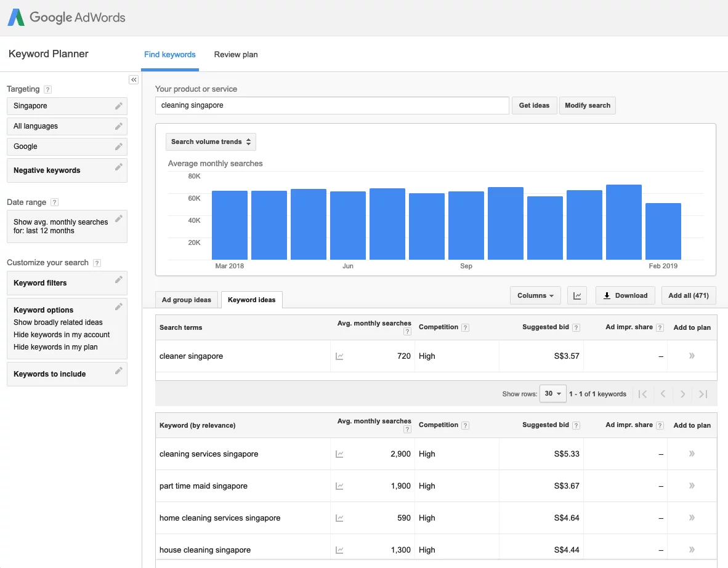
Task: Show trend chart for house cleaning singapore
Action: [339, 550]
